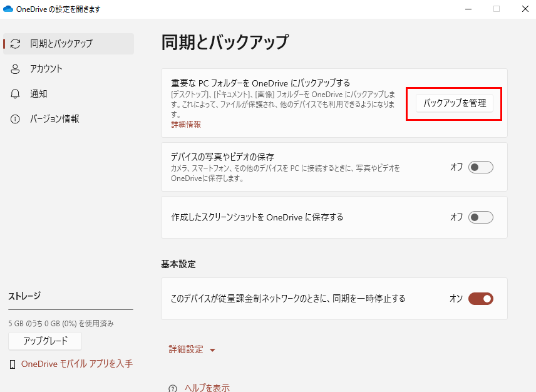The image size is (536, 392).
Task: Toggle the screenshot save to OneDrive switch
Action: [x=481, y=217]
